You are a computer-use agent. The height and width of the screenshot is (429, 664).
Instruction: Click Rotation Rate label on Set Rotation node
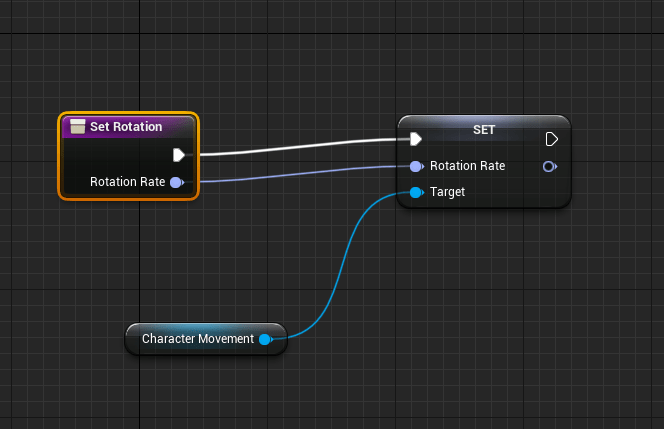(127, 182)
